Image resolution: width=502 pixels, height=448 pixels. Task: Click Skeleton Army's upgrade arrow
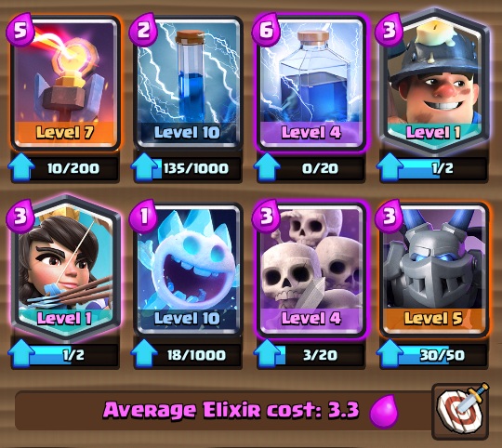tap(267, 354)
